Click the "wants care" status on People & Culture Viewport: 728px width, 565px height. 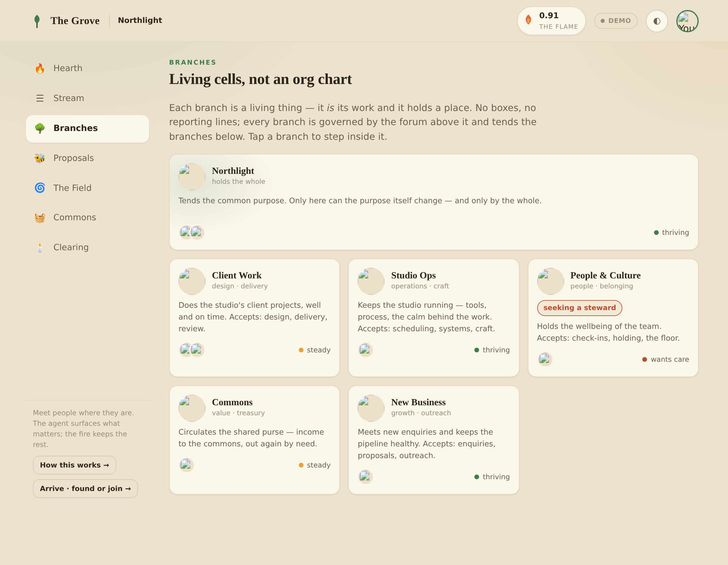666,359
